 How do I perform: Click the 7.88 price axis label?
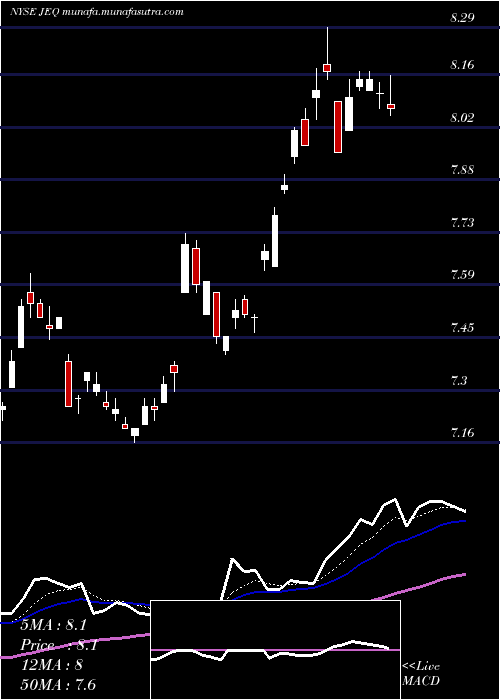click(462, 170)
